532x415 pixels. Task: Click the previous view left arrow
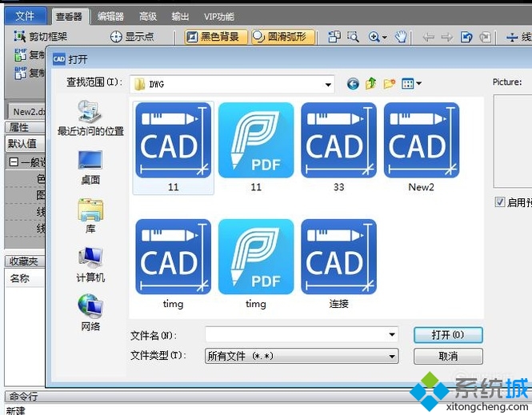pyautogui.click(x=429, y=37)
